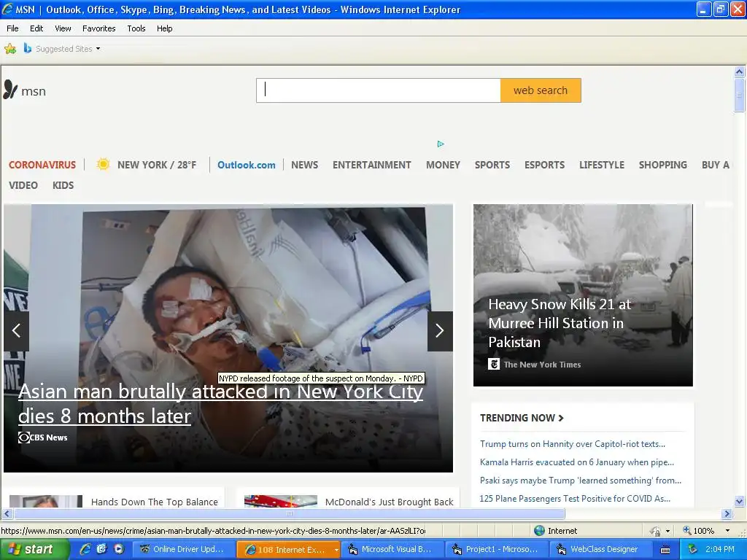747x560 pixels.
Task: Open the Help menu
Action: tap(165, 28)
